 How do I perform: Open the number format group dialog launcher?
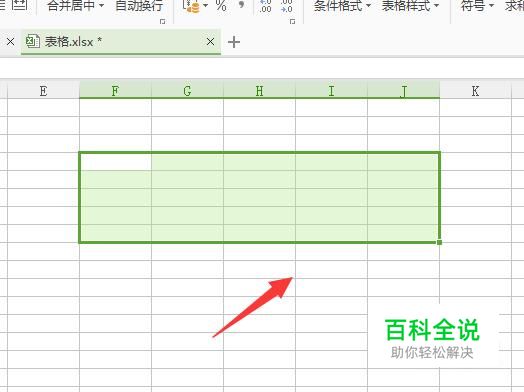(x=292, y=22)
